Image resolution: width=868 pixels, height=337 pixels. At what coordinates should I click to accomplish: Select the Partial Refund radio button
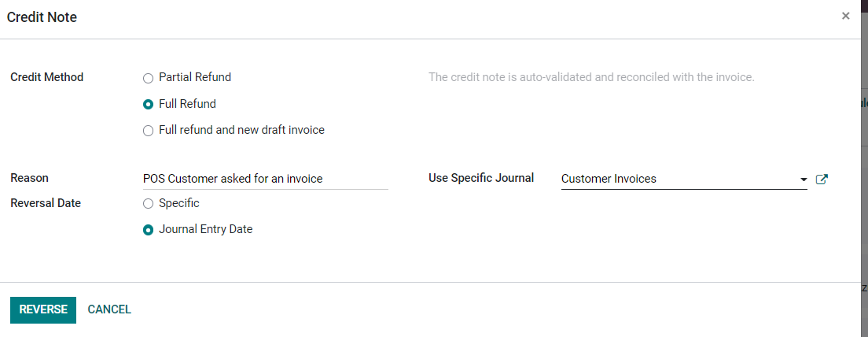[148, 78]
